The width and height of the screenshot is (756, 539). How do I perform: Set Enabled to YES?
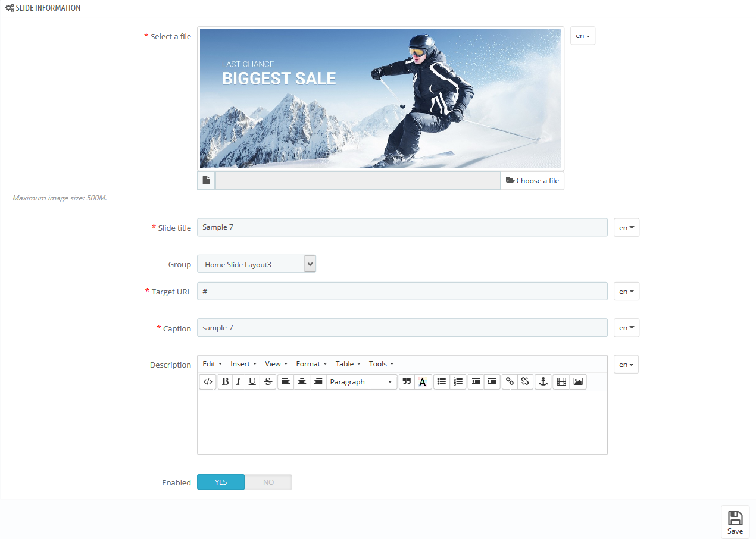click(x=221, y=482)
